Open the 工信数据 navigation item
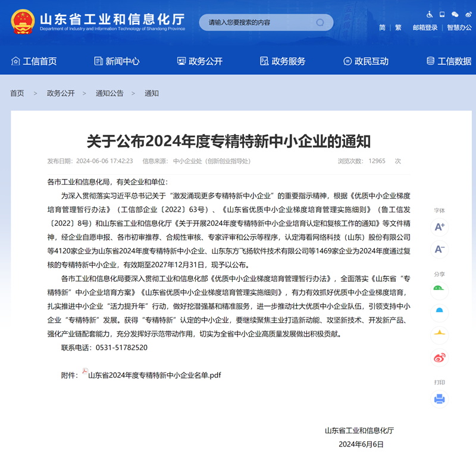476x456 pixels. pos(449,61)
